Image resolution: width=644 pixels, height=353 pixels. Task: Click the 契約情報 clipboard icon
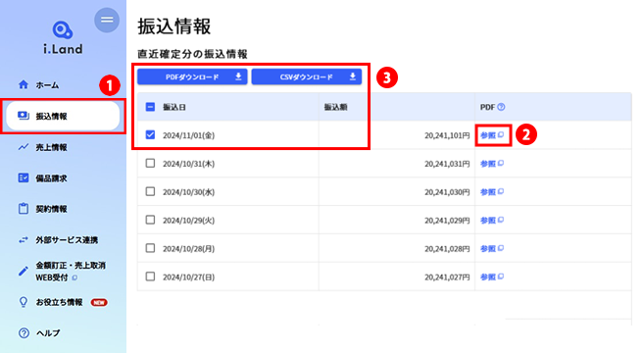[x=24, y=209]
